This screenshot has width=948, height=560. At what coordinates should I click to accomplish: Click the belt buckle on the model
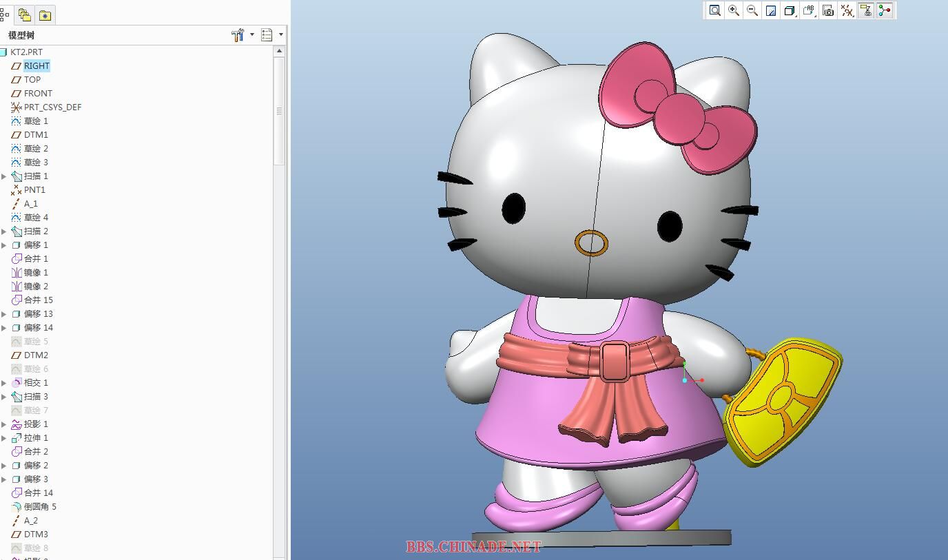coord(615,361)
